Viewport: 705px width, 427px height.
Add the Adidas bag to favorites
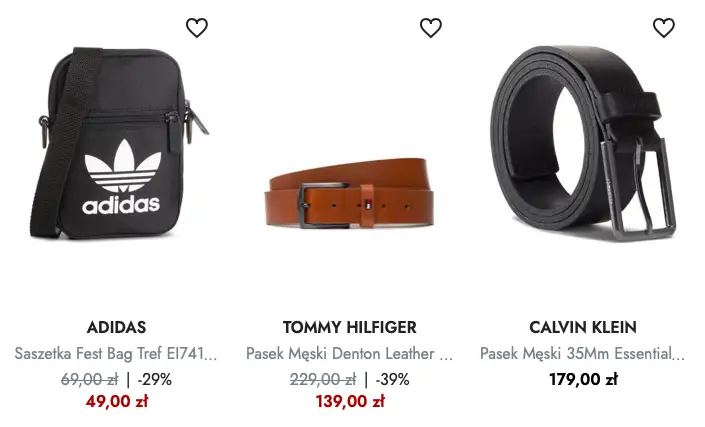(x=197, y=28)
